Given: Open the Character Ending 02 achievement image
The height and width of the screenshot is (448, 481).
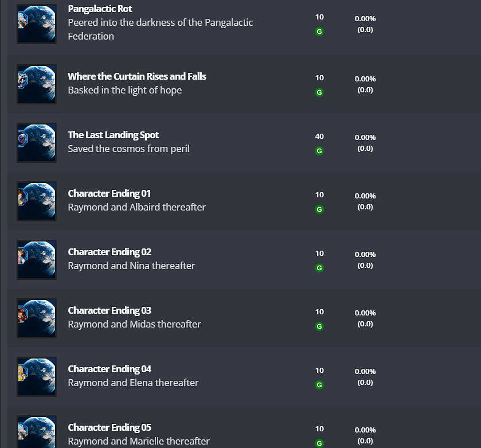Looking at the screenshot, I should coord(37,260).
